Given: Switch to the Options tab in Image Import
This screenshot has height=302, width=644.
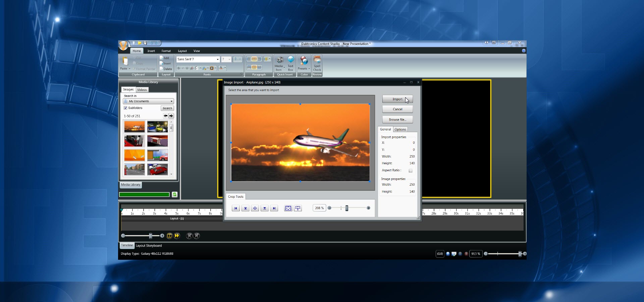Looking at the screenshot, I should (400, 129).
